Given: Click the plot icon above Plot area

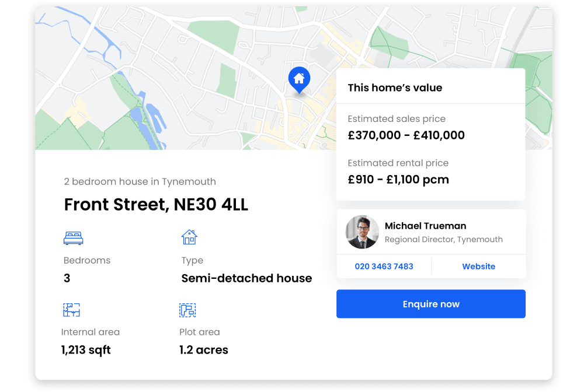Looking at the screenshot, I should [x=187, y=310].
